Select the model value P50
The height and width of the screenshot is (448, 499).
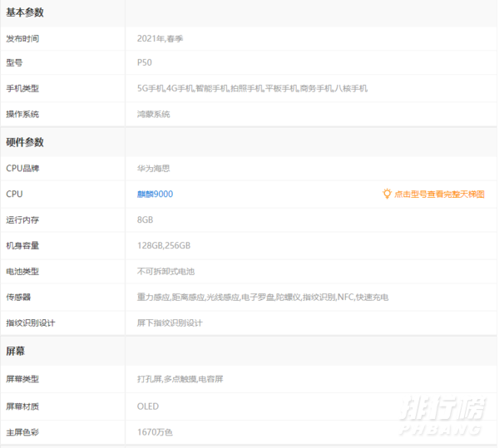(145, 62)
